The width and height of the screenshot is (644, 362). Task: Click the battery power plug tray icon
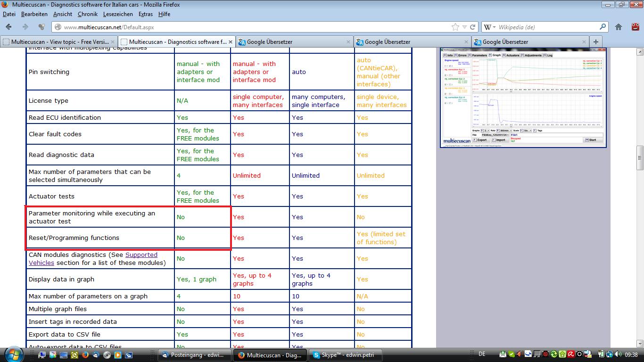click(601, 354)
